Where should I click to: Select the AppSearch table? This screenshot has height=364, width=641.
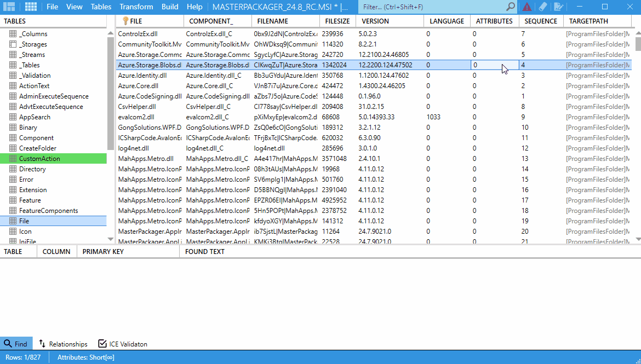(54, 117)
